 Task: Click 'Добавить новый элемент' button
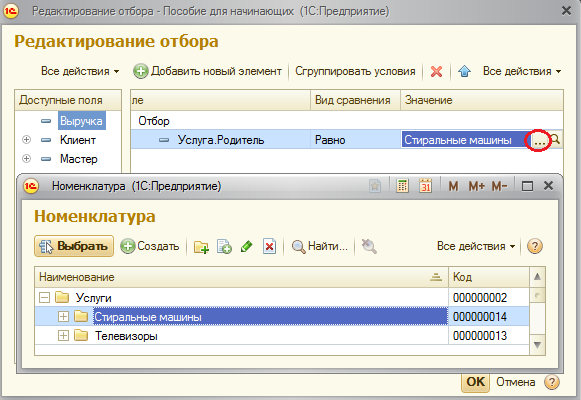(x=208, y=71)
